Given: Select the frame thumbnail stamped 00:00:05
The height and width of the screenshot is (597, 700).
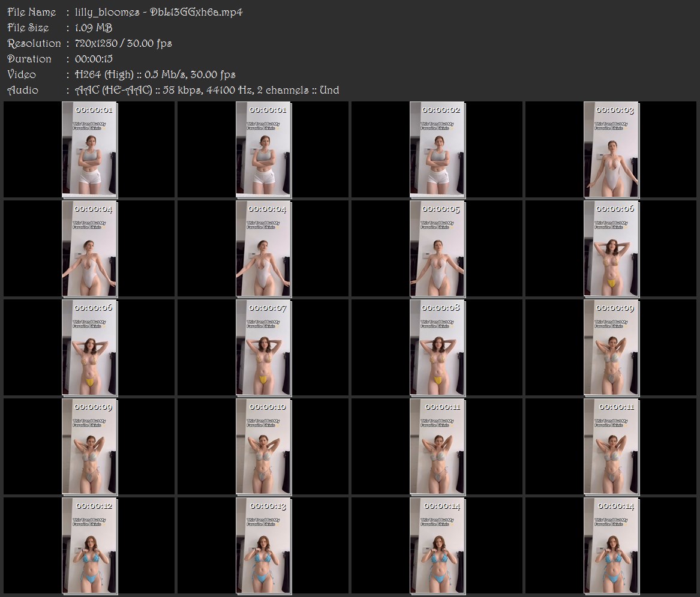Looking at the screenshot, I should pyautogui.click(x=437, y=248).
